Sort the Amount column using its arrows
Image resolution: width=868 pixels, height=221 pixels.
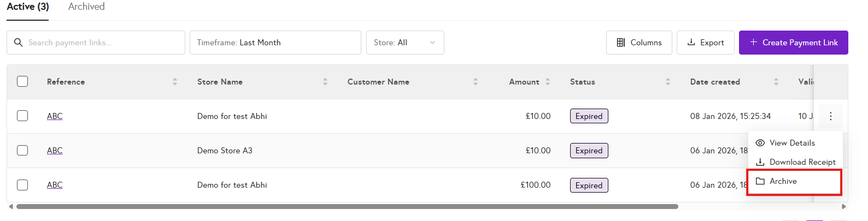[548, 82]
